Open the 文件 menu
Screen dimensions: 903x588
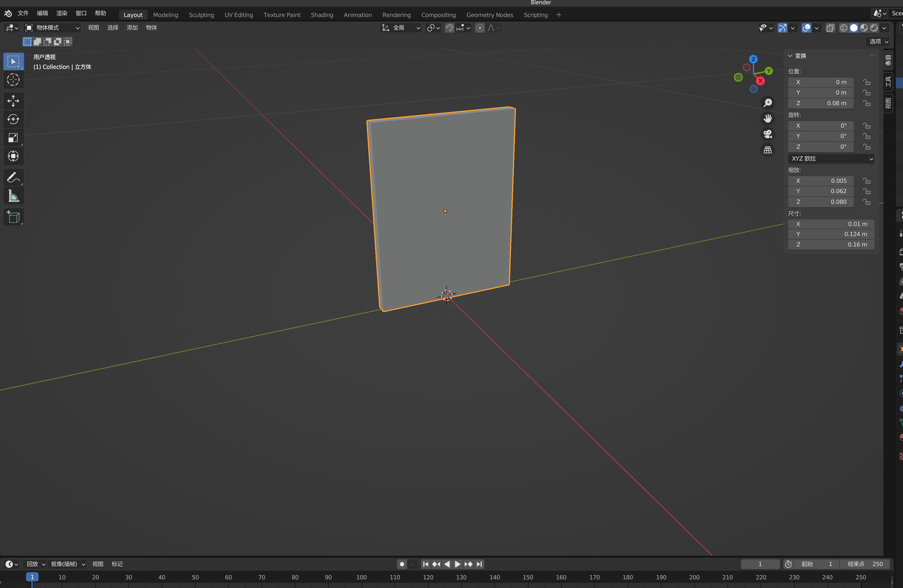tap(23, 13)
